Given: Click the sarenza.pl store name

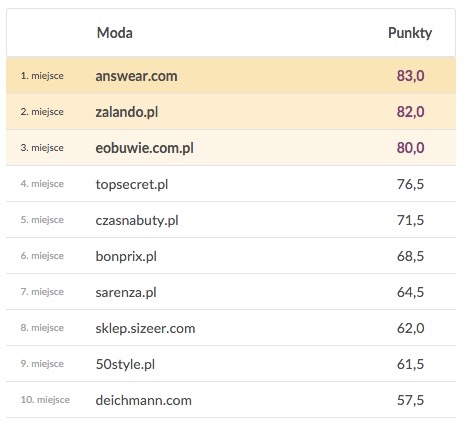Looking at the screenshot, I should [x=126, y=292].
